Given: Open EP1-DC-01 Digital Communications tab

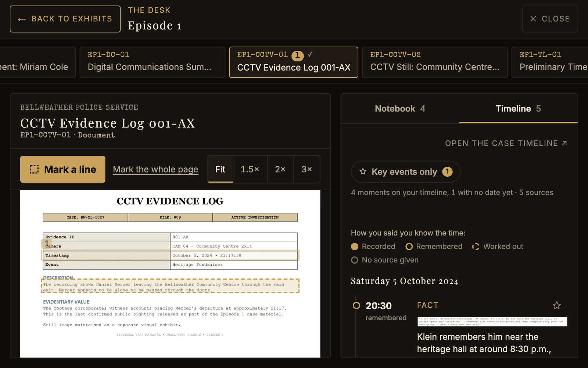Looking at the screenshot, I should [152, 62].
